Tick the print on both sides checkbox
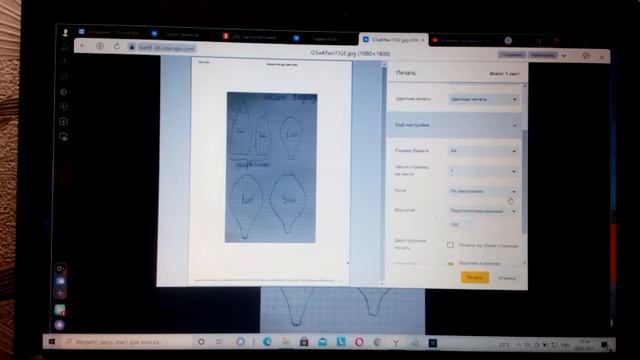 click(450, 245)
